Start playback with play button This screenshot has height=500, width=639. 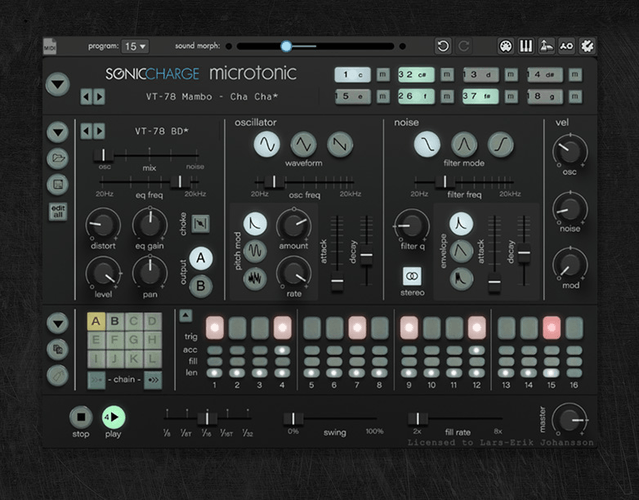(x=113, y=417)
